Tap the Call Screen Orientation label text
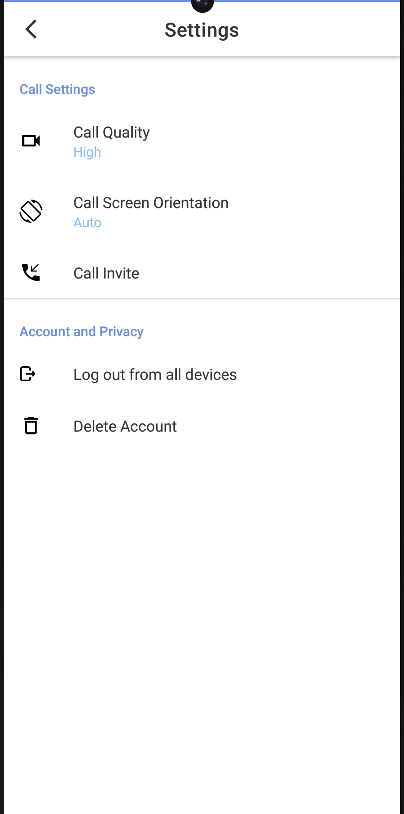Screen dimensions: 404x814 (x=151, y=202)
